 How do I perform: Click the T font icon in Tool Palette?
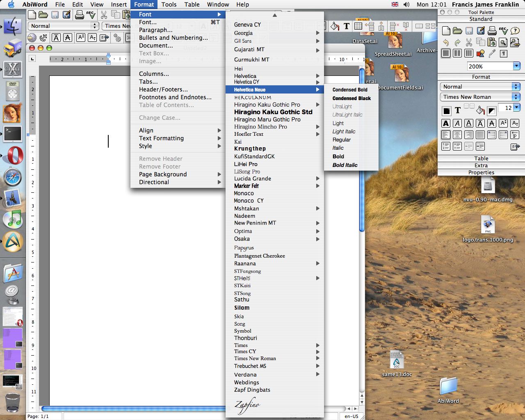point(458,111)
